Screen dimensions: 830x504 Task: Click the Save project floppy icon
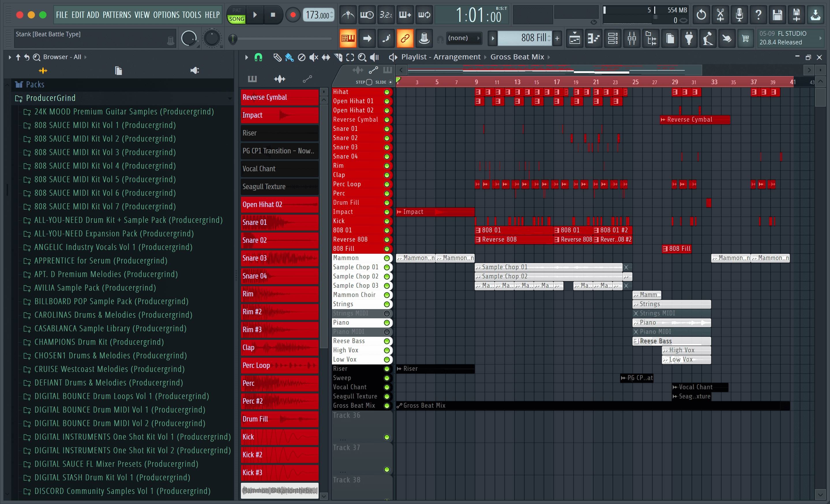click(777, 15)
